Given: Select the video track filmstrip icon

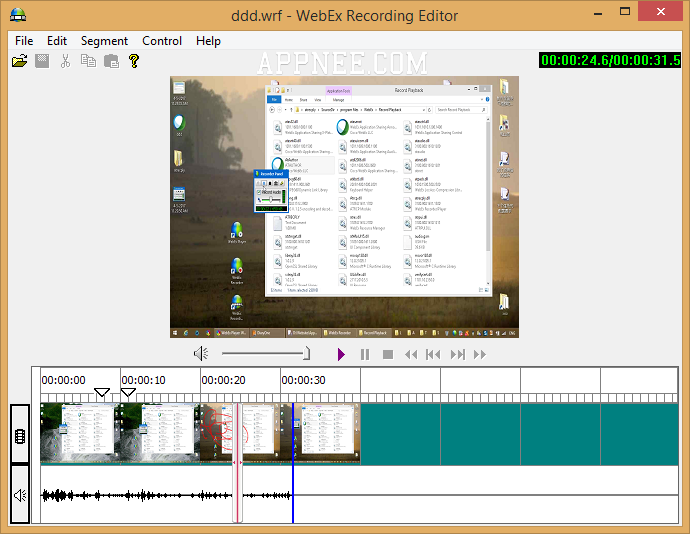Looking at the screenshot, I should [20, 434].
